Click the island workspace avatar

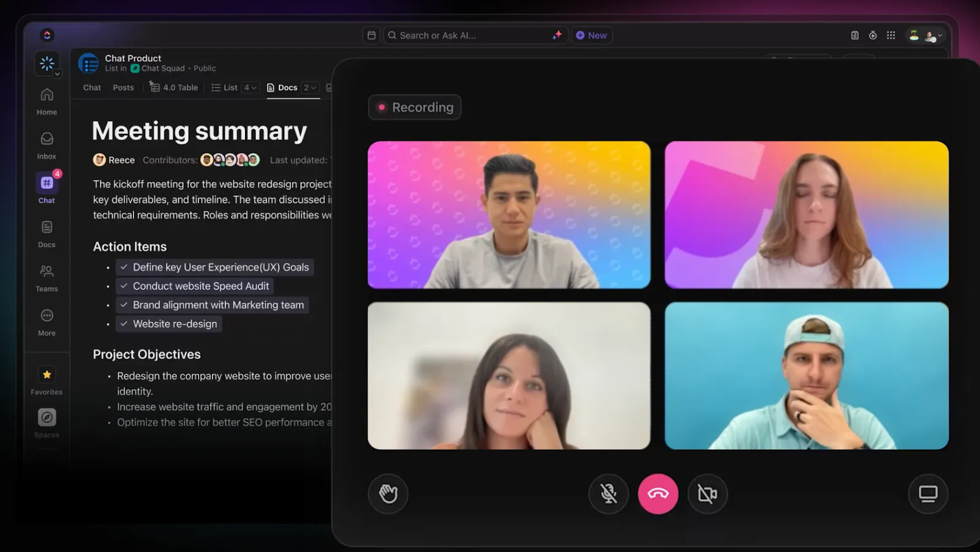[914, 35]
